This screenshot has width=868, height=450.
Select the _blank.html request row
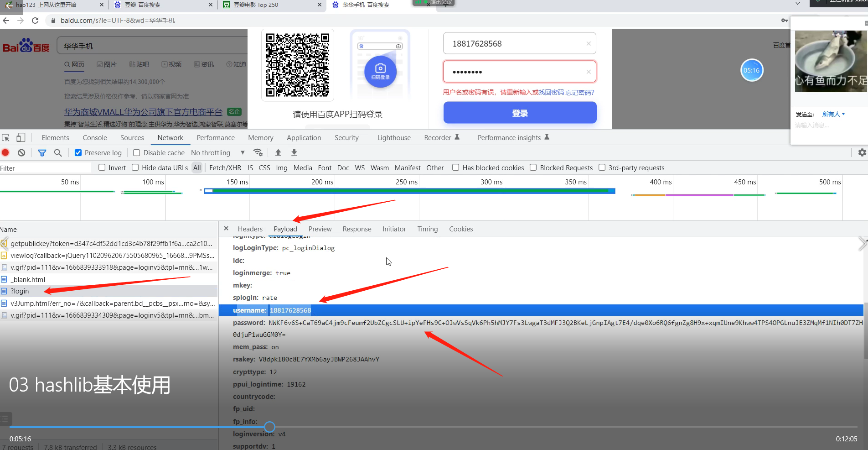pos(108,279)
